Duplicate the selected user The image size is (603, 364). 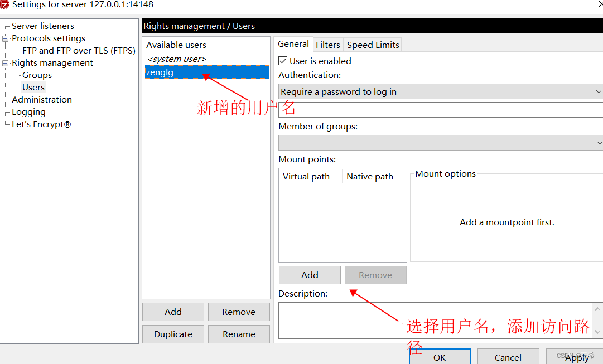[173, 334]
